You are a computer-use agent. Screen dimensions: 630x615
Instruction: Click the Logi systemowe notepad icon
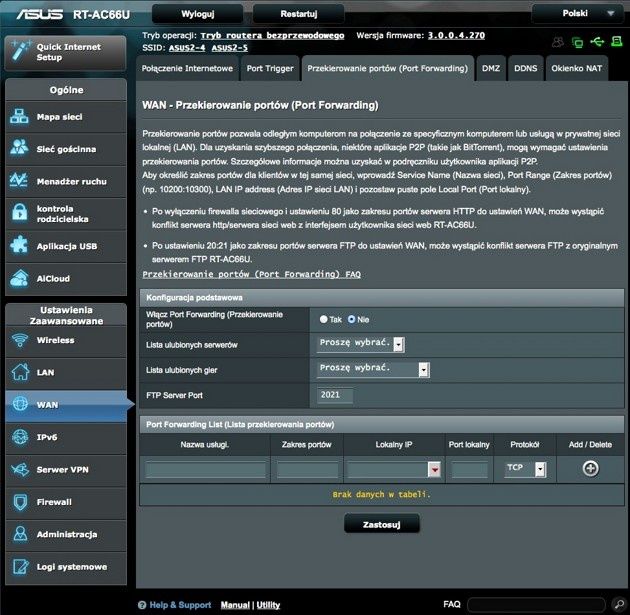(20, 566)
